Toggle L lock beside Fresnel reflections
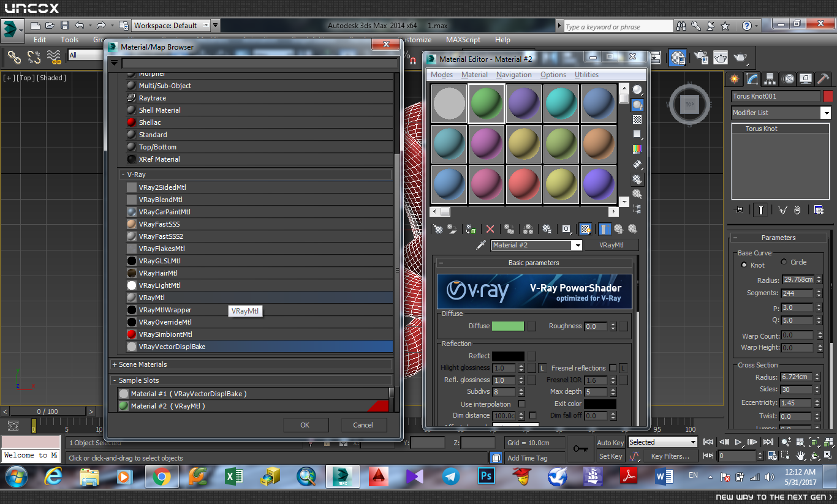This screenshot has width=837, height=504. coord(623,368)
